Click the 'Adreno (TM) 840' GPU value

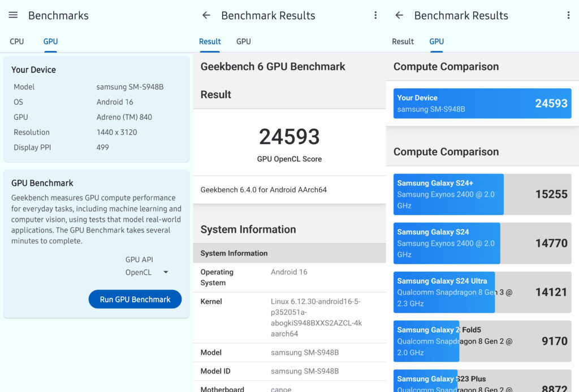(124, 117)
